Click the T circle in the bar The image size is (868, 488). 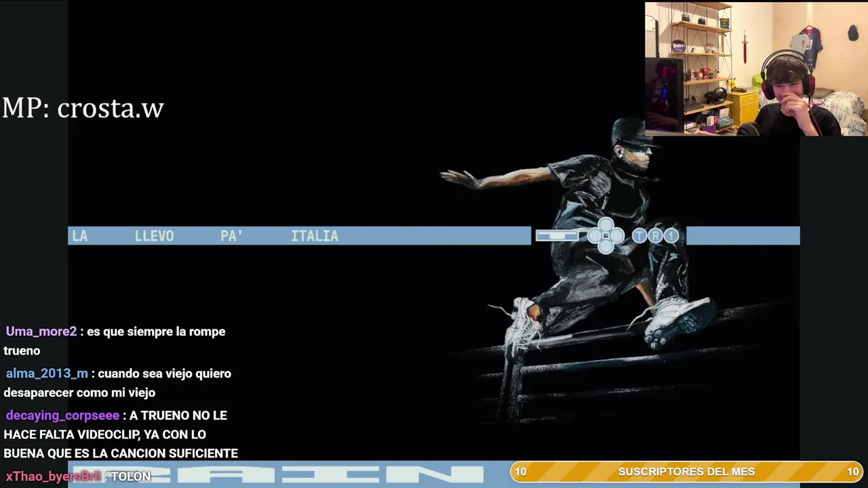(x=639, y=236)
